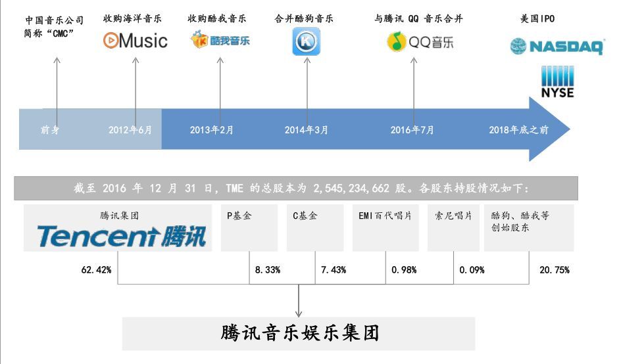Image resolution: width=619 pixels, height=364 pixels.
Task: Click the 0.09% value
Action: tap(472, 270)
